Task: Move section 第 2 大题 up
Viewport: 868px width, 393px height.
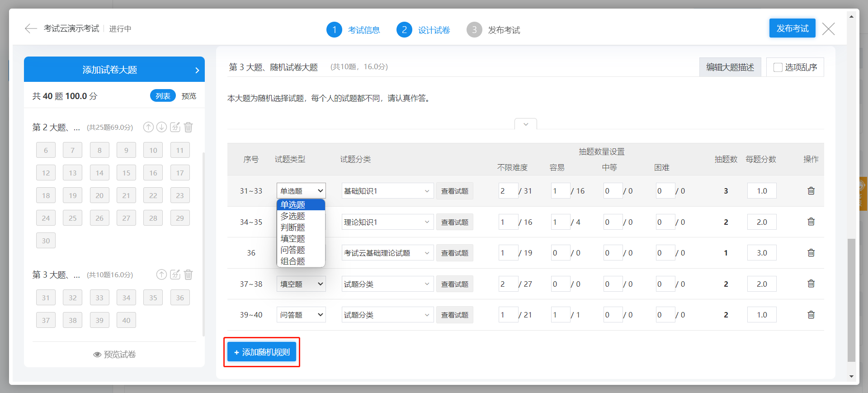Action: (x=148, y=127)
